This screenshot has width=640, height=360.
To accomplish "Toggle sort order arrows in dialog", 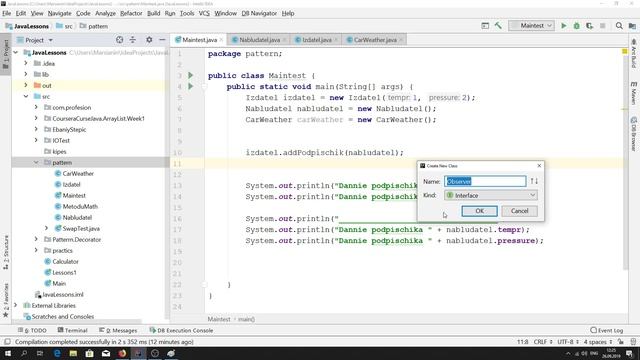I will pyautogui.click(x=534, y=181).
